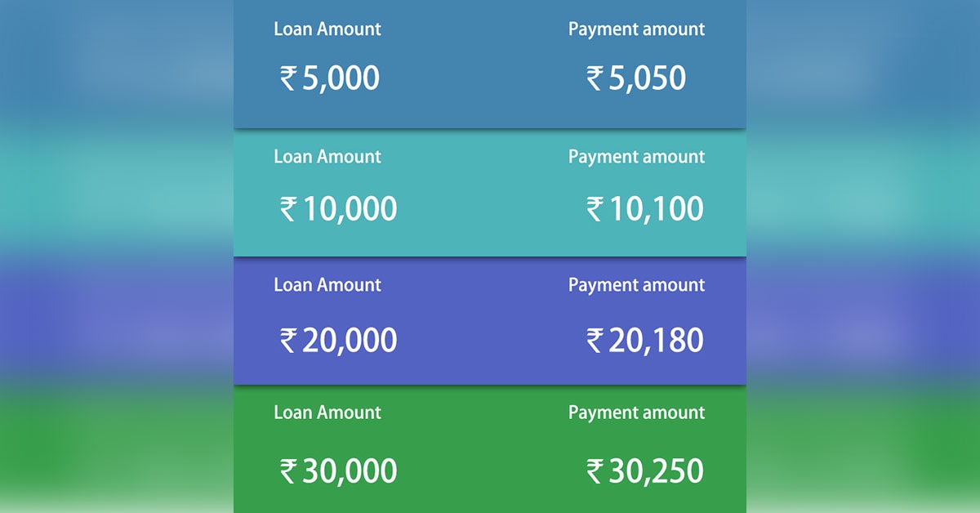
Task: Click rupee symbol beside 20,000
Action: point(288,341)
